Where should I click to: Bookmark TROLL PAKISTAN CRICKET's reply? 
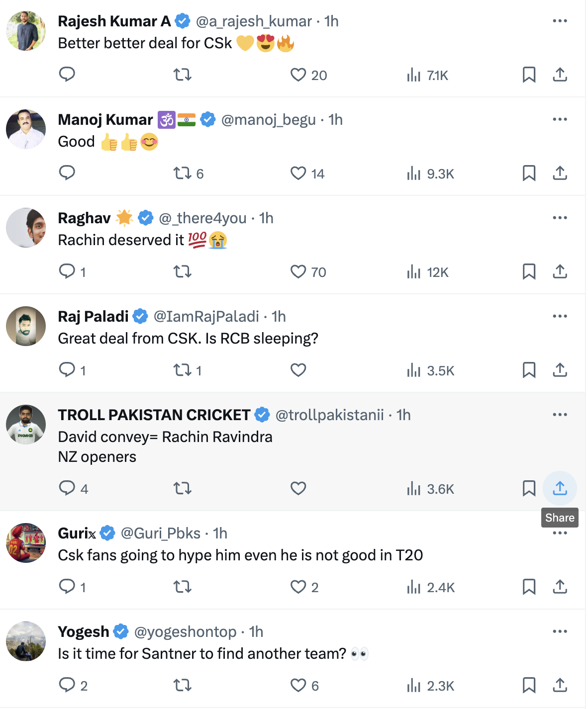tap(528, 488)
